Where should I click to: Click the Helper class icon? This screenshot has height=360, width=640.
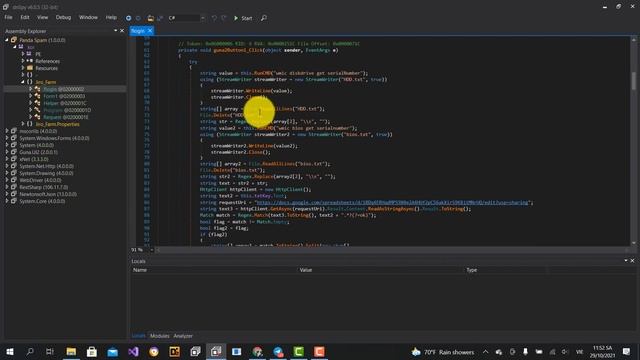(x=37, y=103)
